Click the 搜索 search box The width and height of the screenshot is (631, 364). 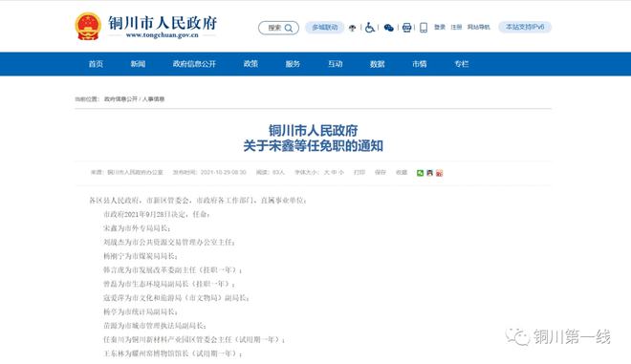[278, 28]
